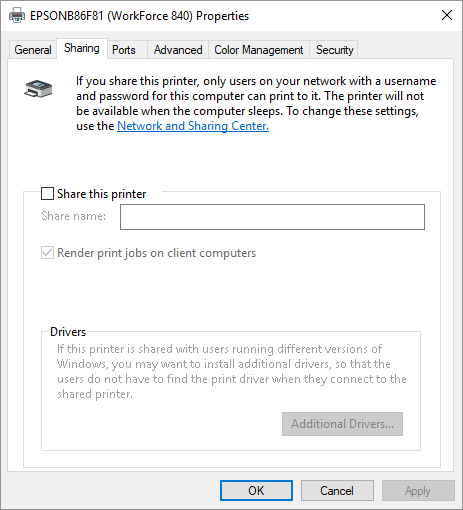Confirm with the OK button
Screen dimensions: 463x510
(x=256, y=491)
